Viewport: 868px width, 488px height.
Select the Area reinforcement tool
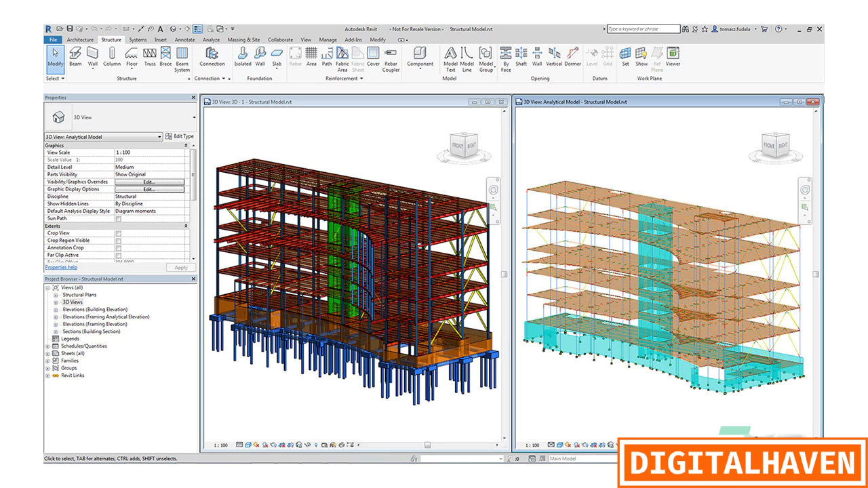coord(311,57)
